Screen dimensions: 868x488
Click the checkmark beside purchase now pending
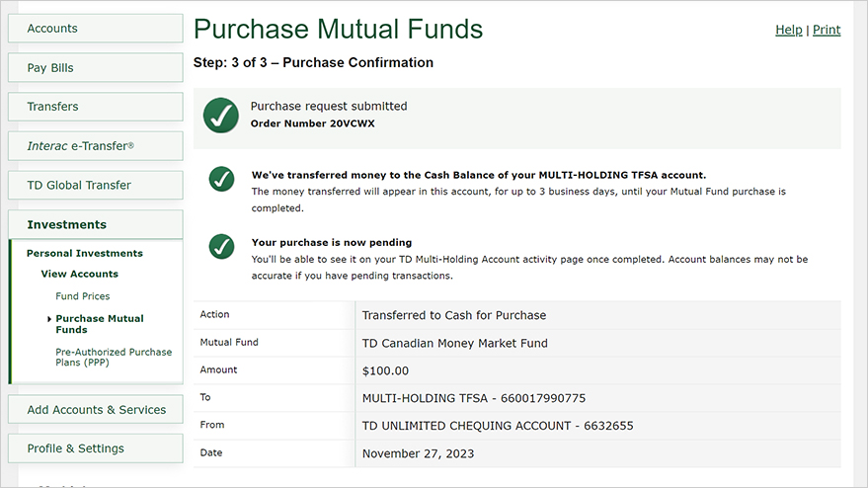(x=221, y=247)
